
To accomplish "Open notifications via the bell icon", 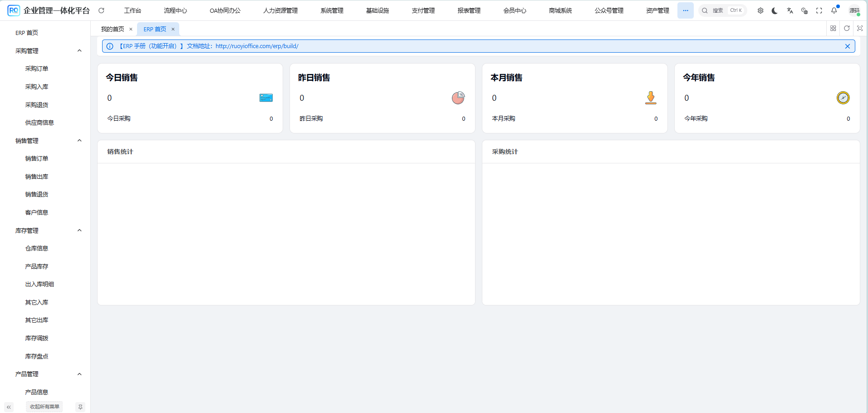I will pos(834,10).
